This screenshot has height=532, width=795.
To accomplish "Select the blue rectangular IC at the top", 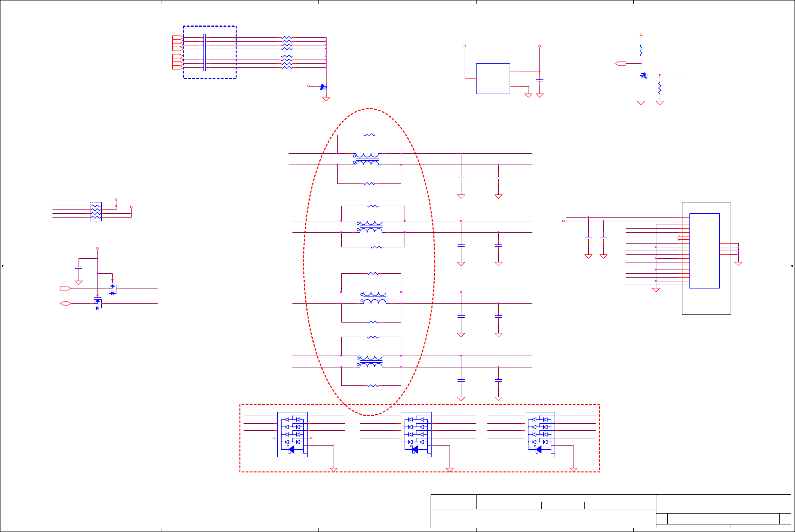I will [x=493, y=78].
